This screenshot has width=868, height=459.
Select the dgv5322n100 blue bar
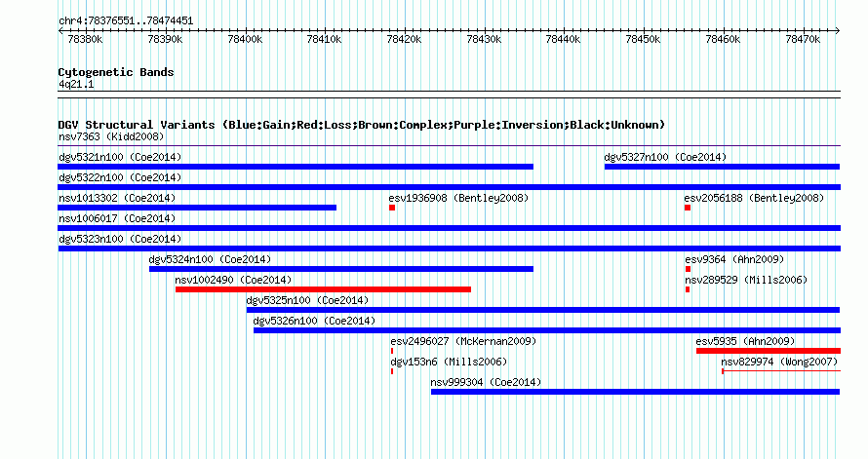tap(449, 187)
